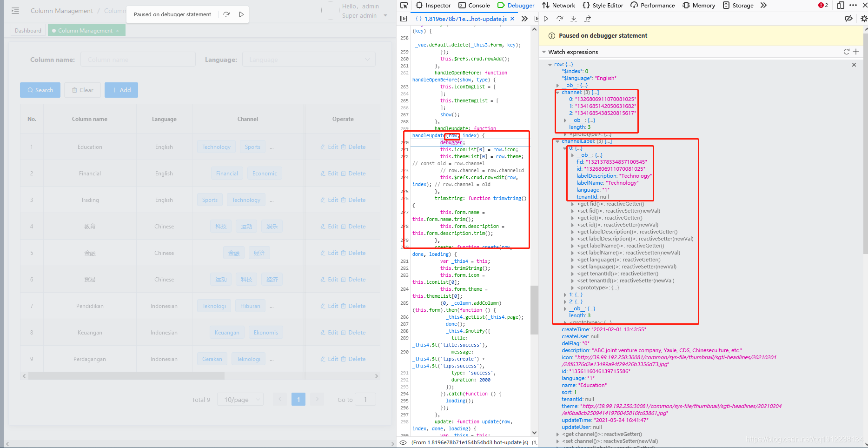Viewport: 868px width, 448px height.
Task: Step over in page paused overlay
Action: click(x=226, y=14)
